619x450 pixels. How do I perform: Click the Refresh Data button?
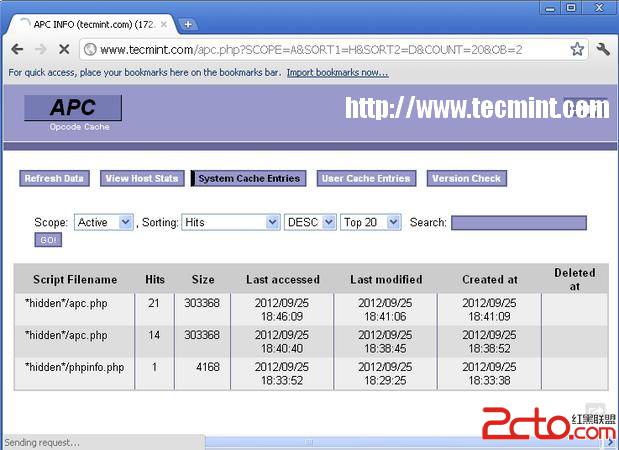(54, 178)
